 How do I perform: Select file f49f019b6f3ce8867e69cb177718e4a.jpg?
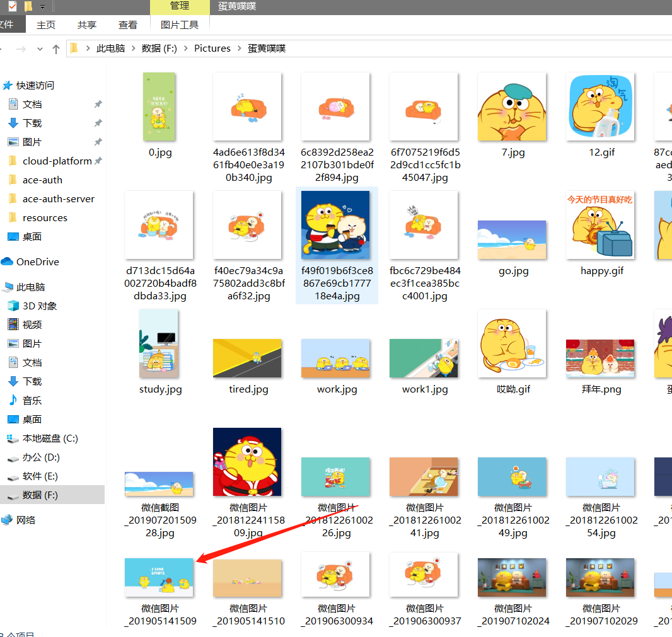pyautogui.click(x=335, y=225)
